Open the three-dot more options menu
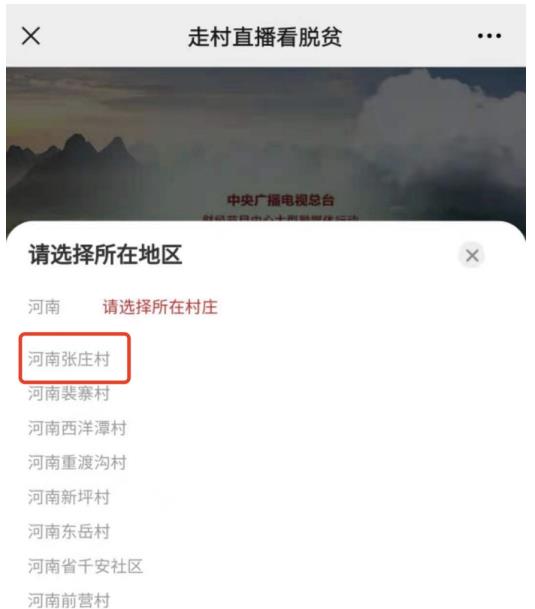The width and height of the screenshot is (535, 609). coord(489,36)
